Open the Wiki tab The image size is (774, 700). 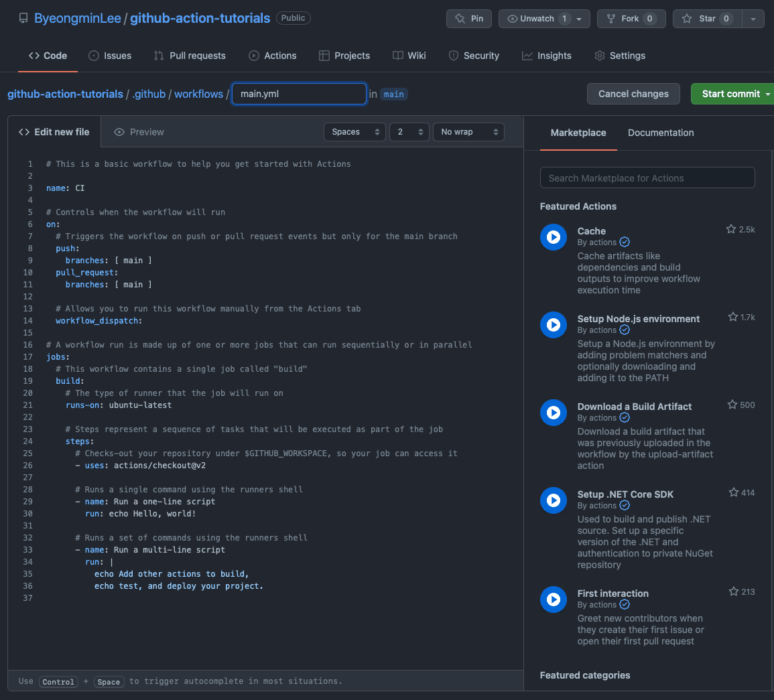click(409, 56)
